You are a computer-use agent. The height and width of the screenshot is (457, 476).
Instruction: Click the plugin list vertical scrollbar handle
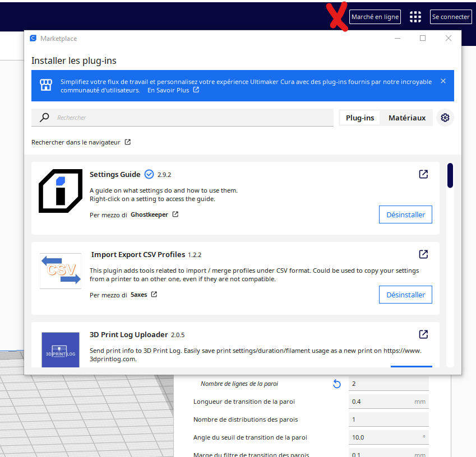coord(450,176)
